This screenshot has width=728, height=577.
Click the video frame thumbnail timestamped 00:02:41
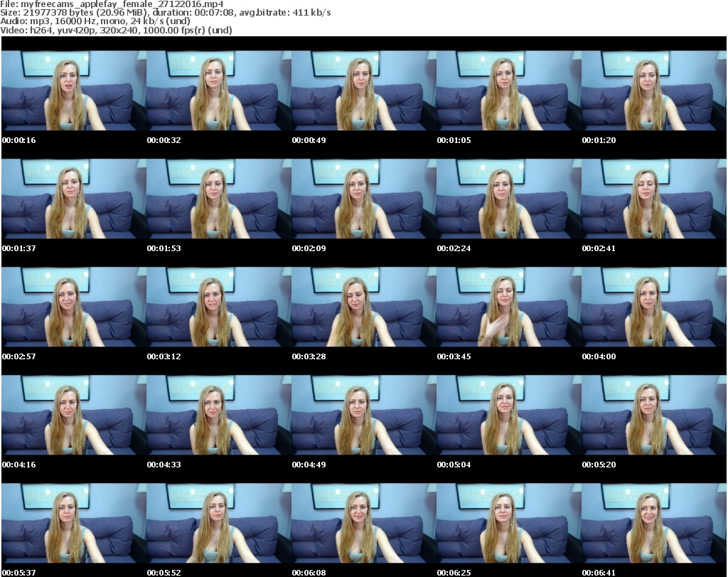pos(654,198)
